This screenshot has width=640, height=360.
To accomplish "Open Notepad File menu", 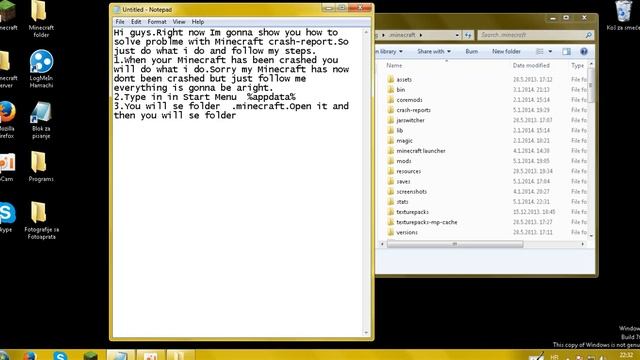I will click(120, 22).
